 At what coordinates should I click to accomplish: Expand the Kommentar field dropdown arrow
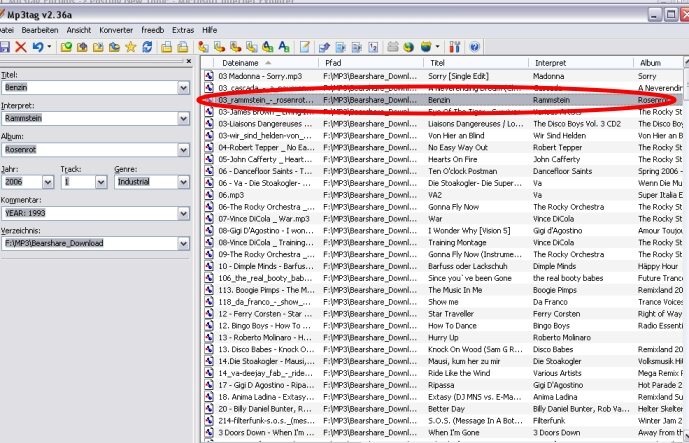point(184,214)
